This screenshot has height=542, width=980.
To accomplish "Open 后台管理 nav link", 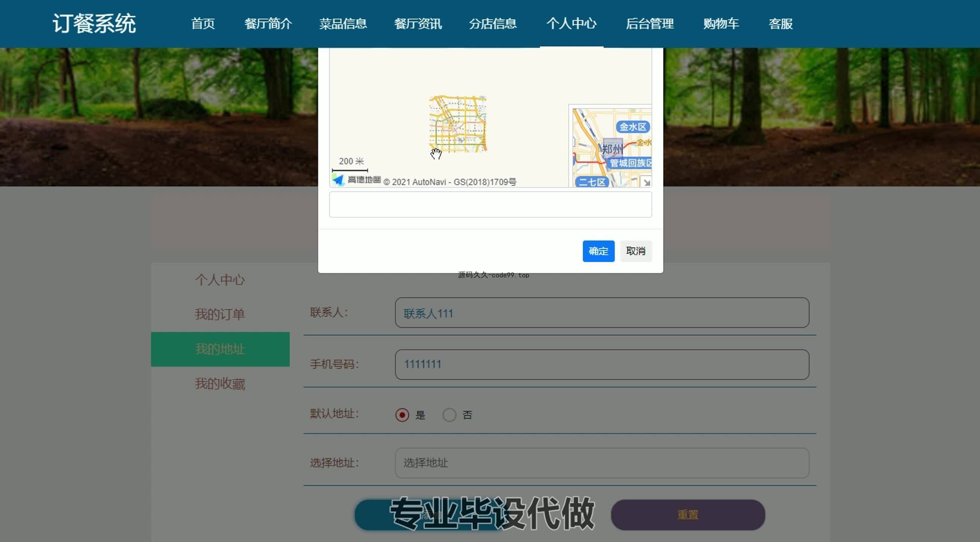I will pyautogui.click(x=650, y=24).
